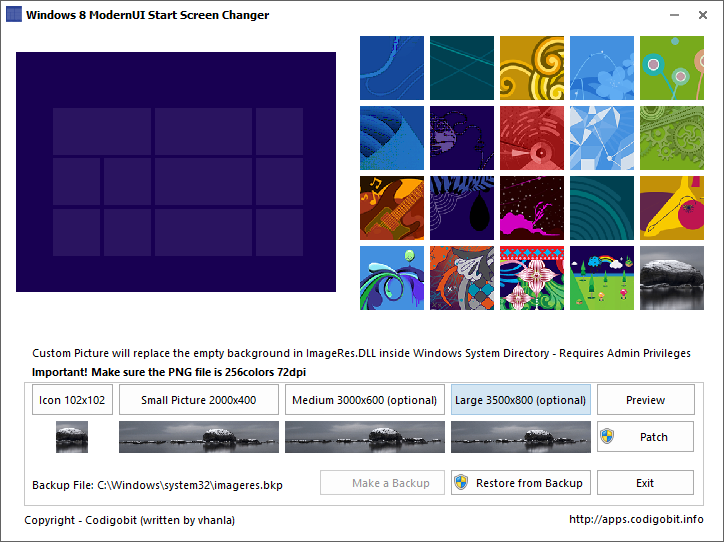Select the blue and purple wave swirl thumbnail
Screen dimensions: 724x542
(x=392, y=278)
